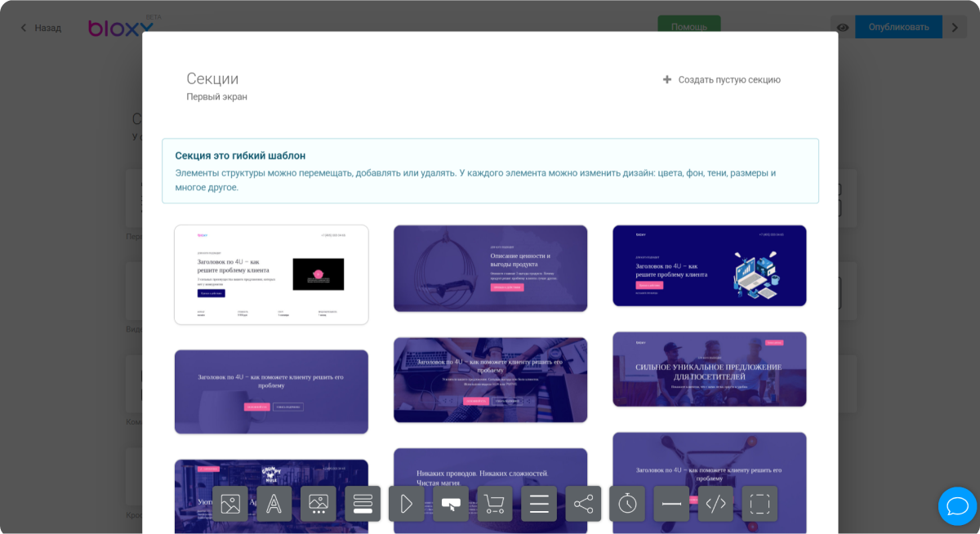
Task: Select the image element icon in bottom toolbar
Action: 230,504
